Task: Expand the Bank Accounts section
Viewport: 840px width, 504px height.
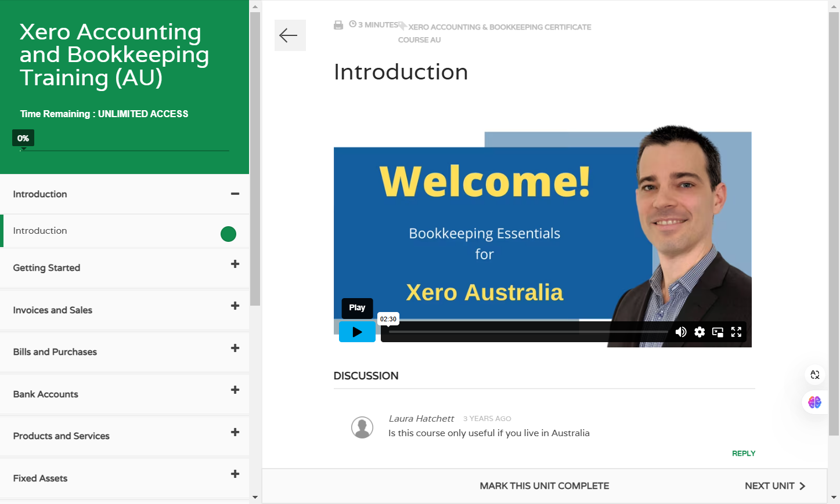Action: click(235, 390)
